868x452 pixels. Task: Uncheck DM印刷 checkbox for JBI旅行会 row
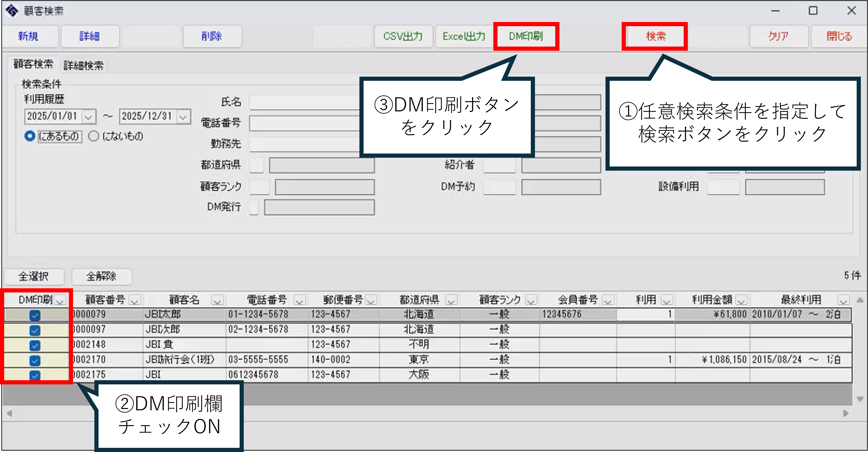(x=35, y=360)
